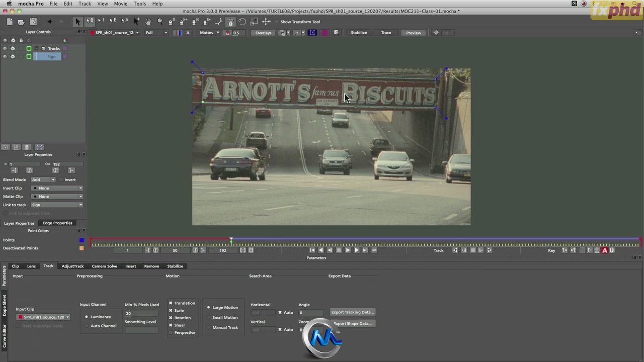The height and width of the screenshot is (362, 644).
Task: Click the Überkey U icon
Action: (612, 250)
